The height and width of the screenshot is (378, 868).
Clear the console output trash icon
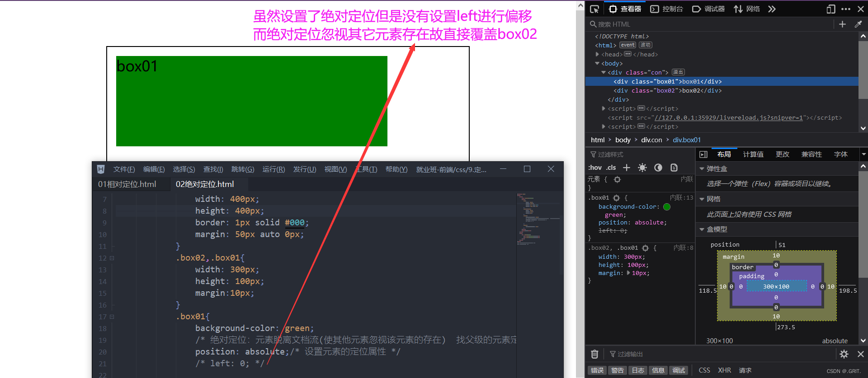(x=595, y=354)
